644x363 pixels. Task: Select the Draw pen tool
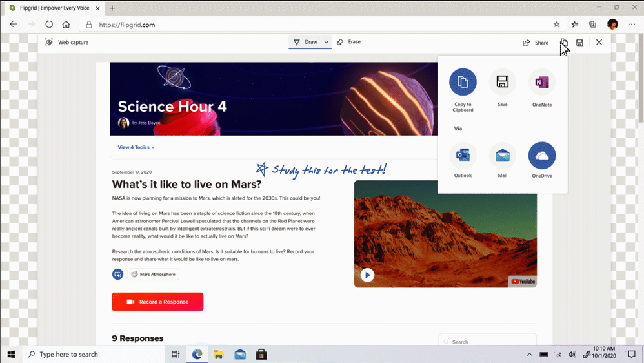click(x=305, y=42)
